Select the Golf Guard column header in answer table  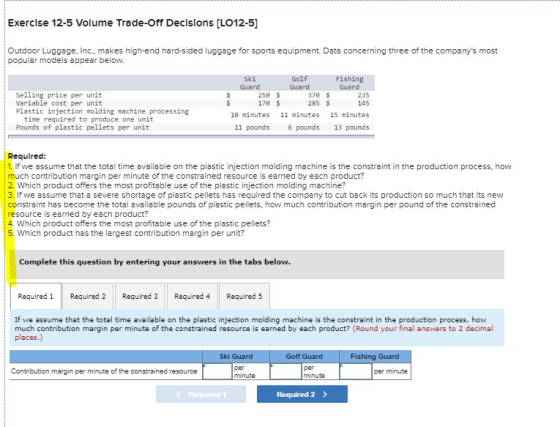tap(304, 356)
